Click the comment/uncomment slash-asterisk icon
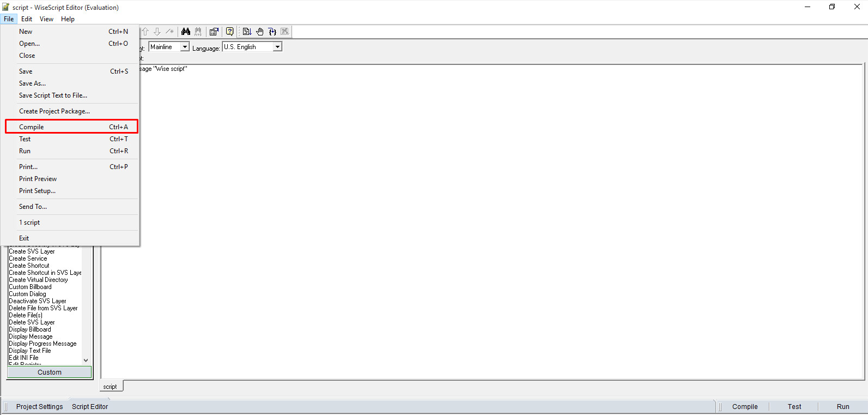The height and width of the screenshot is (415, 868). pos(169,32)
